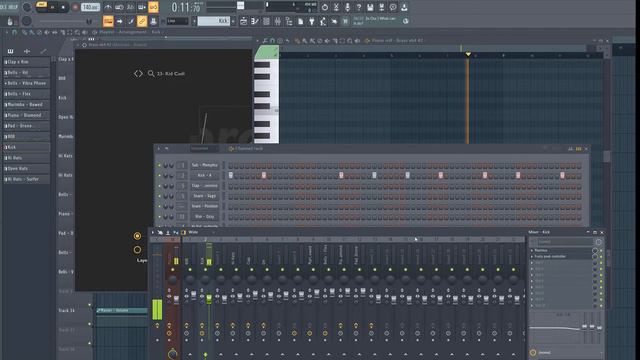Screen dimensions: 640x360
Task: Open the Line snap dropdown
Action: pos(178,21)
